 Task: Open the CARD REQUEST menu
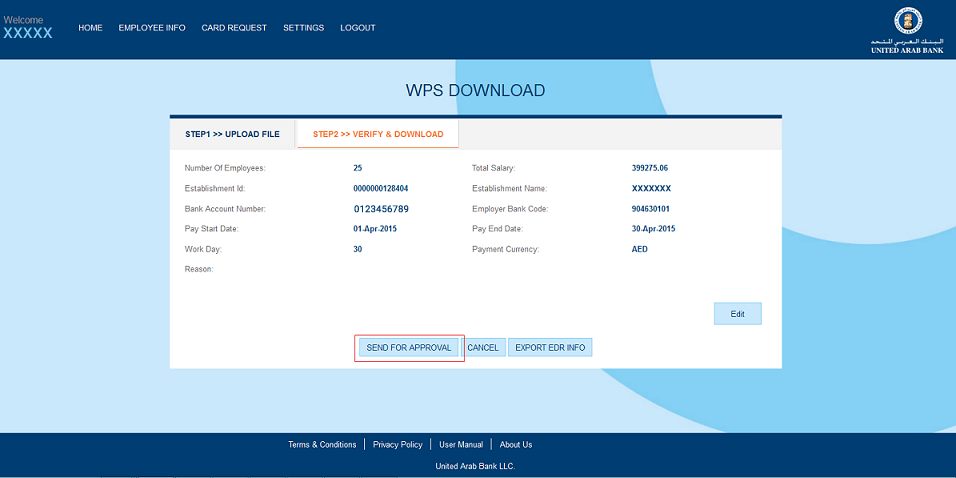(x=234, y=28)
